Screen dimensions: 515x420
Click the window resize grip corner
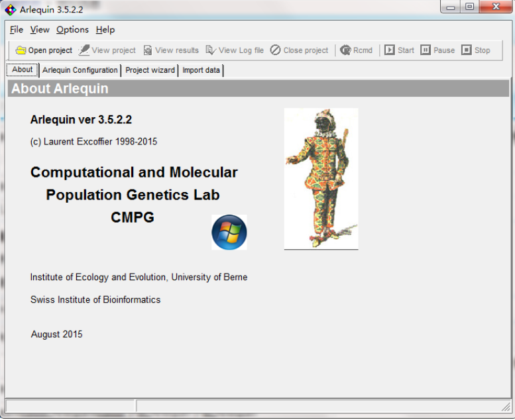(x=506, y=407)
